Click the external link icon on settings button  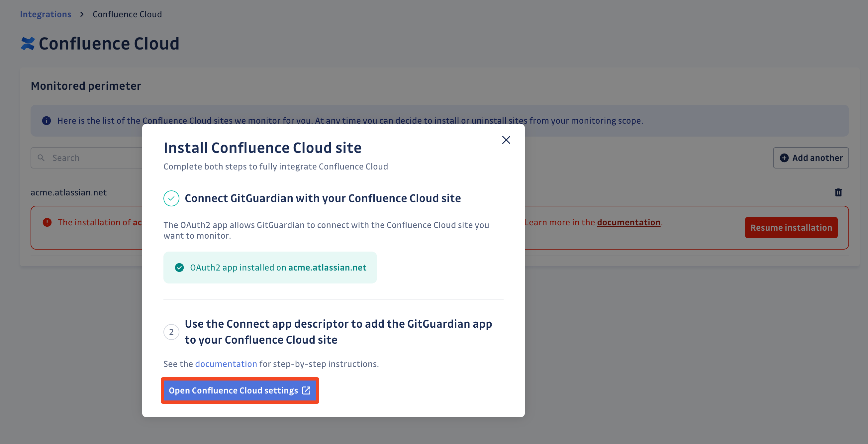(x=306, y=390)
